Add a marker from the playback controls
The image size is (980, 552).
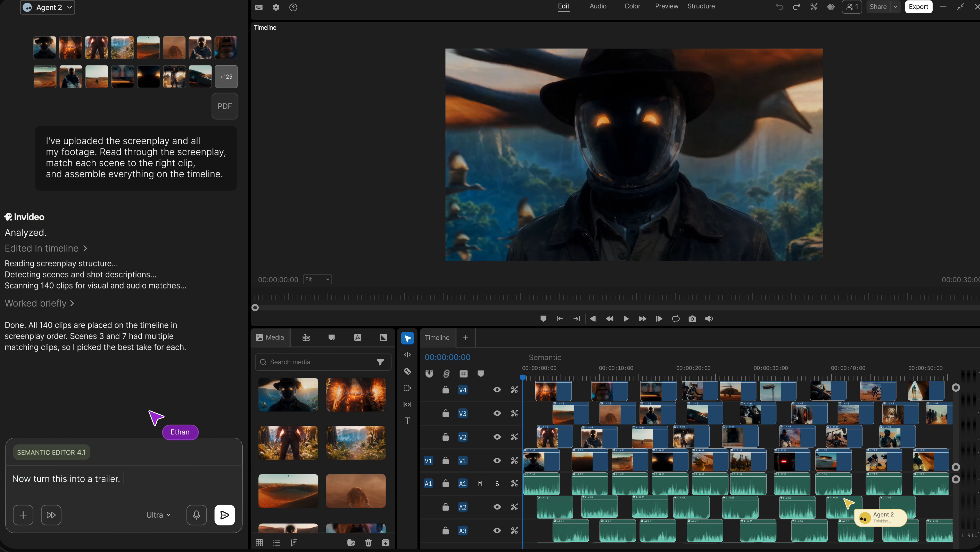click(543, 319)
